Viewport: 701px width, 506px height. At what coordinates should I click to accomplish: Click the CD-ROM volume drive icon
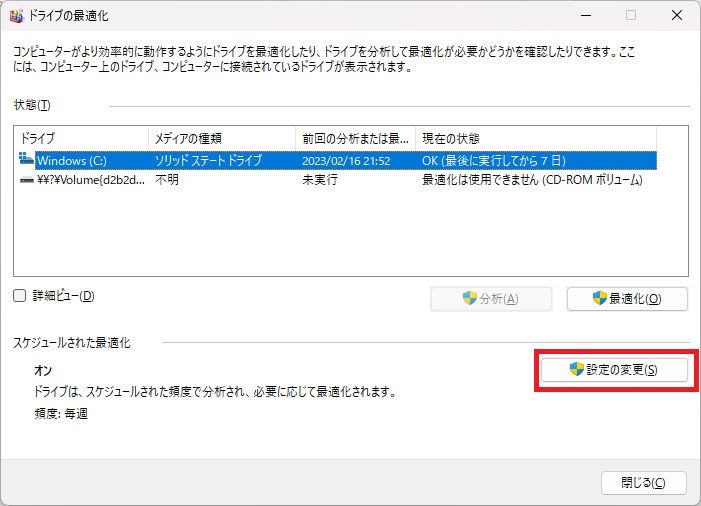[x=27, y=180]
